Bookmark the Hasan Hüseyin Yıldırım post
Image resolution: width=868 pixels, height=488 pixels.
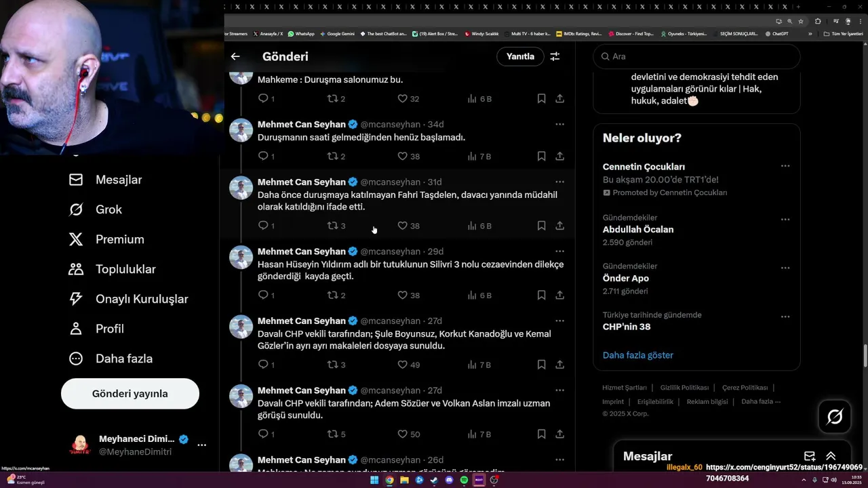click(541, 295)
